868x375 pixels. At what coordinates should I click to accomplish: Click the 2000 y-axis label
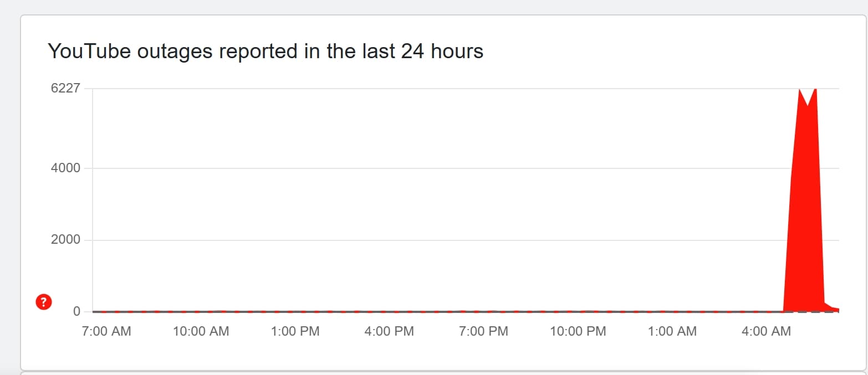pos(65,240)
